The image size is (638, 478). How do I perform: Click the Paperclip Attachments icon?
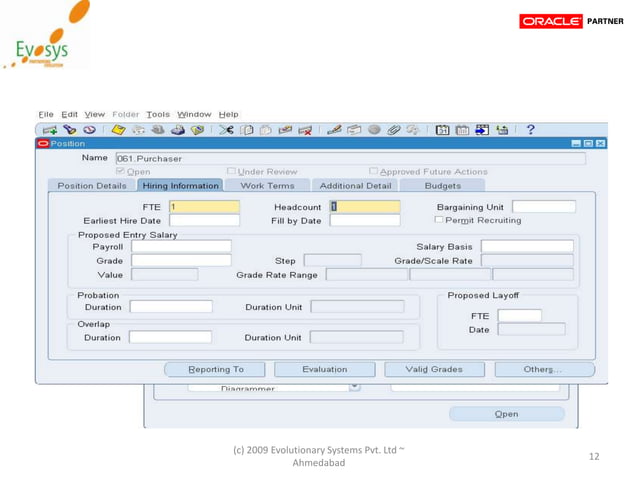point(393,129)
